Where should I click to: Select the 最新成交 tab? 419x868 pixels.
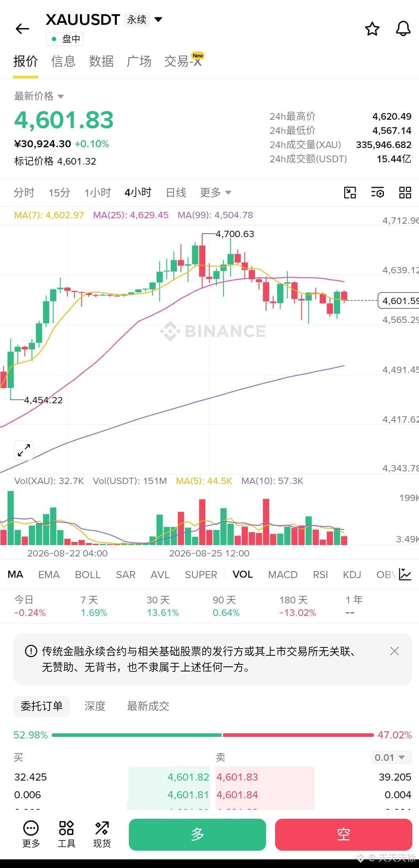click(148, 706)
